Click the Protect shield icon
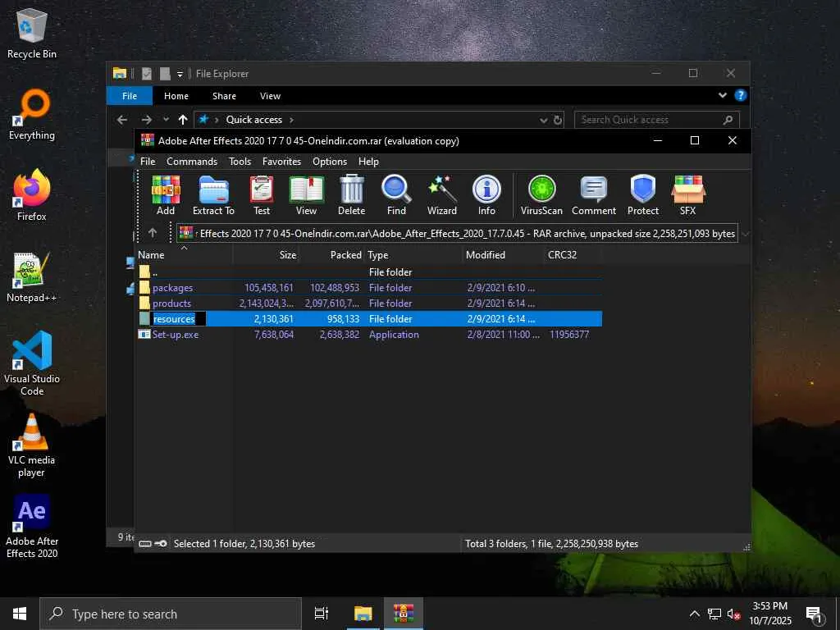This screenshot has width=840, height=630. (x=643, y=195)
